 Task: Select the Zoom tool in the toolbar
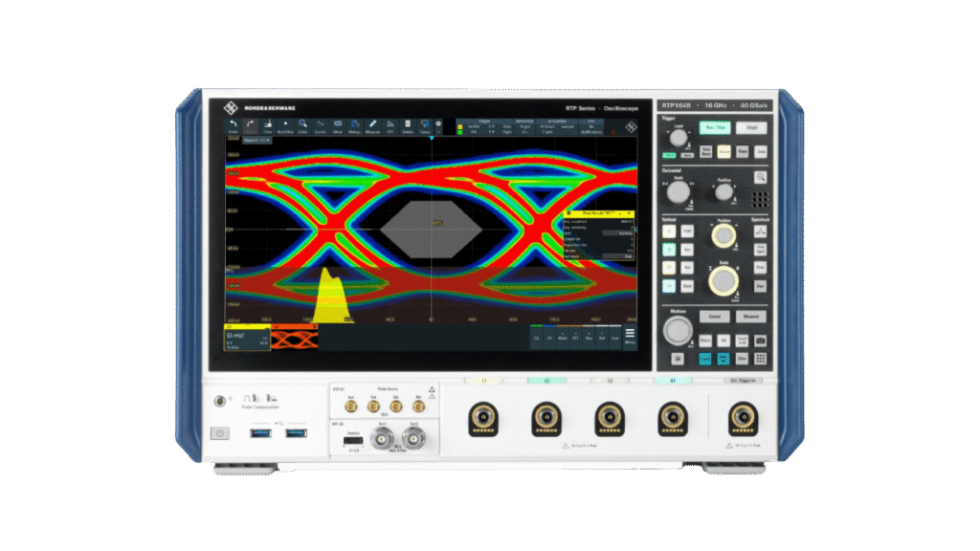point(302,126)
